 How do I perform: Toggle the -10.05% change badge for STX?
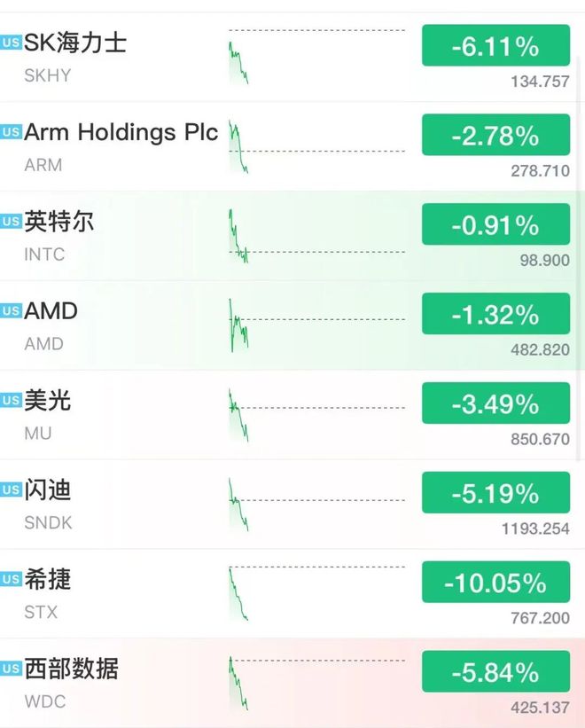pos(495,582)
